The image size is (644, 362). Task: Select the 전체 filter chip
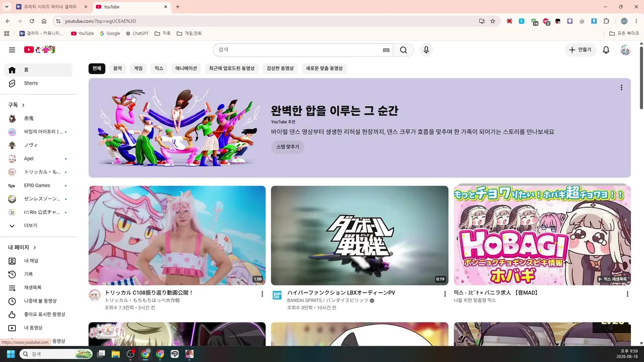[97, 68]
